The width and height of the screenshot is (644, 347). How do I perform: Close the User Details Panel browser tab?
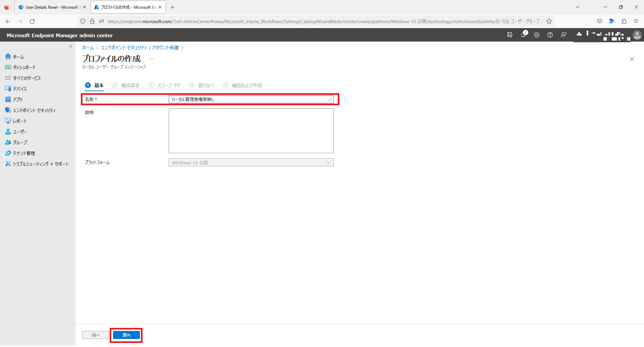(x=85, y=7)
